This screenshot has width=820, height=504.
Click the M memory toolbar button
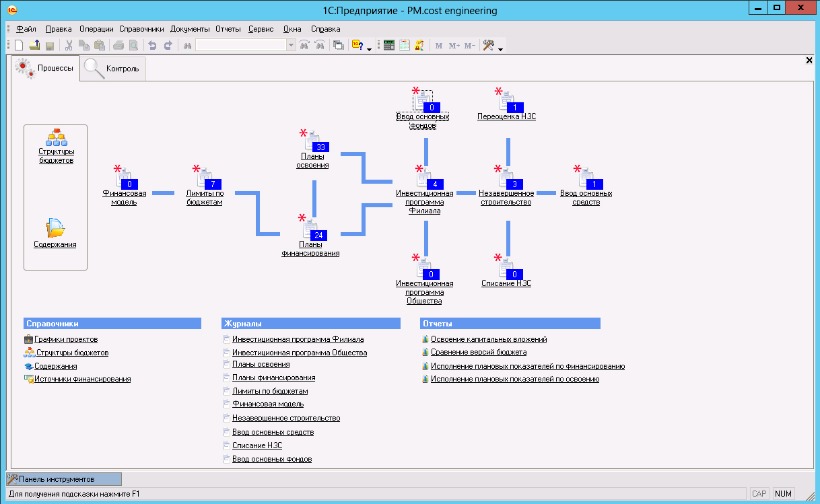point(439,45)
